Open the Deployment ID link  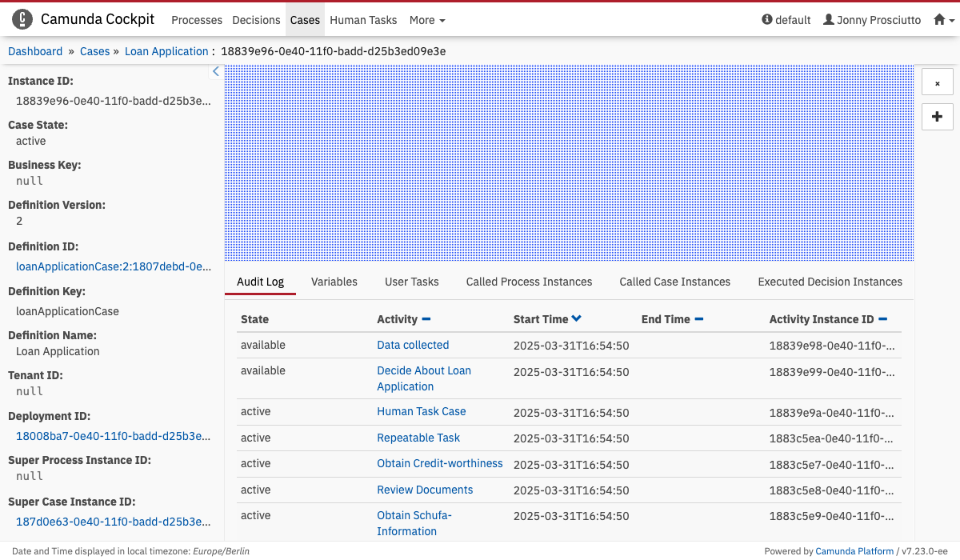114,436
